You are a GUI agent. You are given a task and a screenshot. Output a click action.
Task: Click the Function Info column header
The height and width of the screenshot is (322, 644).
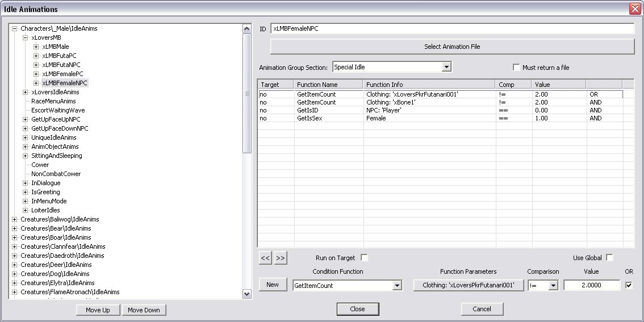tap(429, 85)
